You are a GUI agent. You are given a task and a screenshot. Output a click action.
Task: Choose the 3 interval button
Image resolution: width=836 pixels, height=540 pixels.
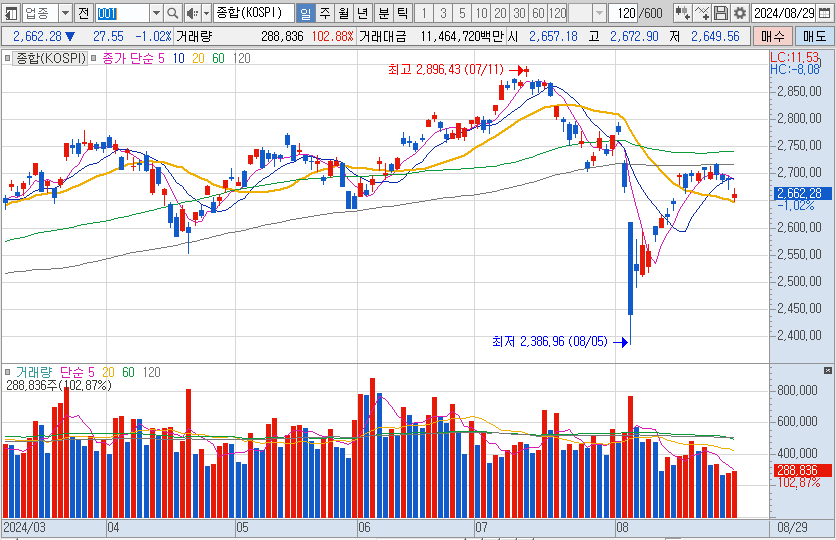pos(443,13)
